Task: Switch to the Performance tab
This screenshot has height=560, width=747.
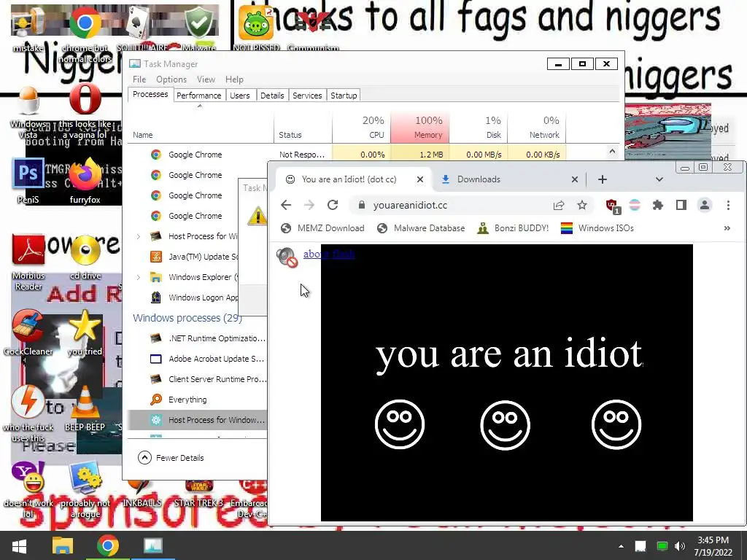Action: pos(198,96)
